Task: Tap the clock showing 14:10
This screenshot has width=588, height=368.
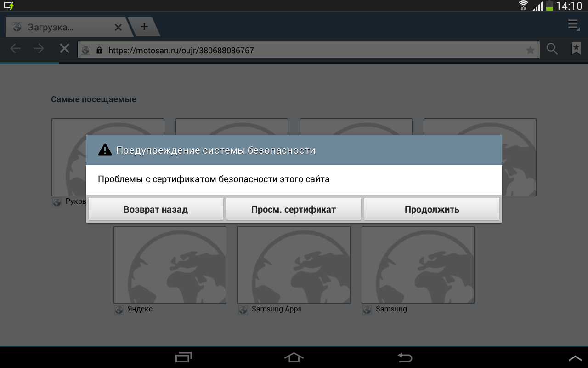Action: click(x=569, y=6)
